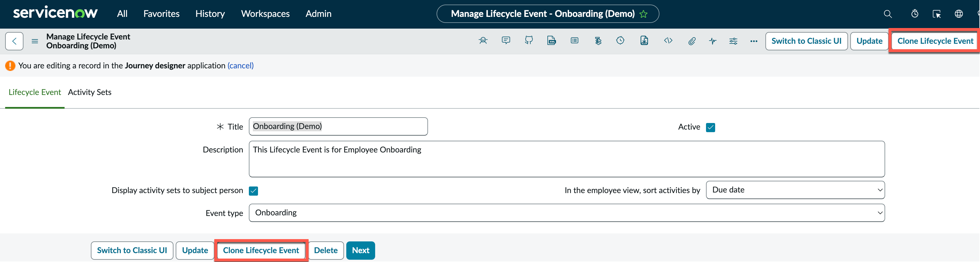980x262 pixels.
Task: Click the Manage Lifecycle Event title pill
Action: pyautogui.click(x=548, y=14)
